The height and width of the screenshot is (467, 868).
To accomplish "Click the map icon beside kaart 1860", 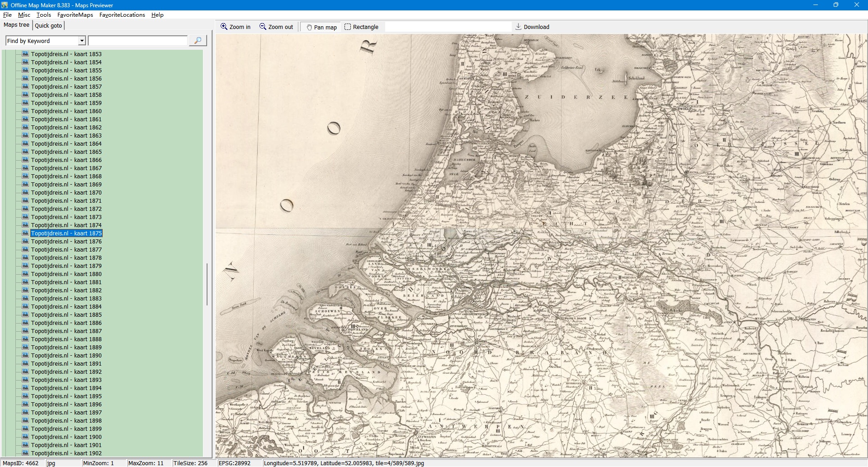I will coord(25,111).
